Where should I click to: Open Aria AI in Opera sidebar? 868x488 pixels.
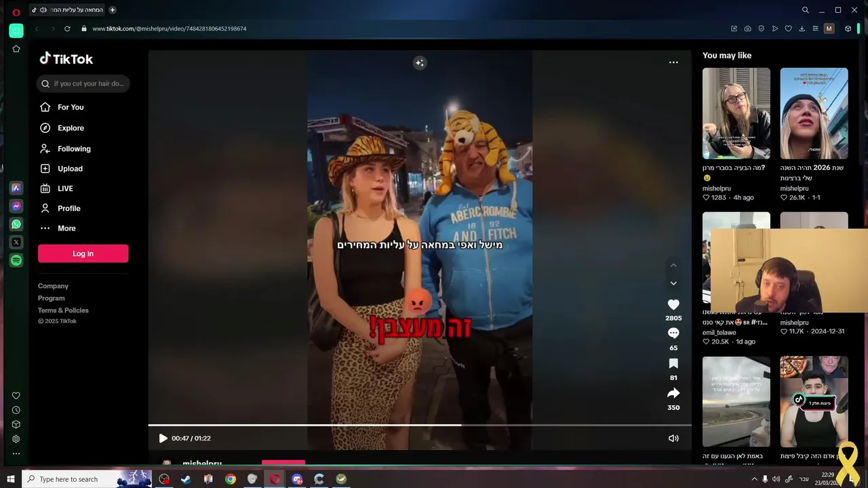point(16,188)
